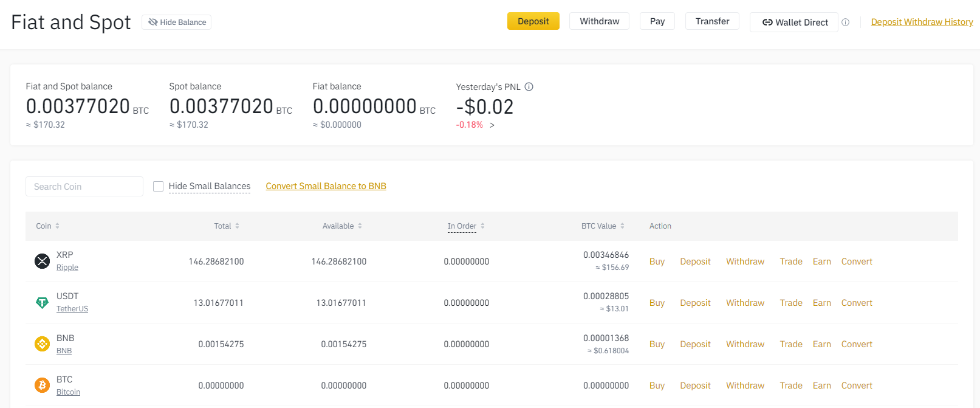The image size is (980, 408).
Task: Click the info icon beside Wallet Direct
Action: point(845,22)
